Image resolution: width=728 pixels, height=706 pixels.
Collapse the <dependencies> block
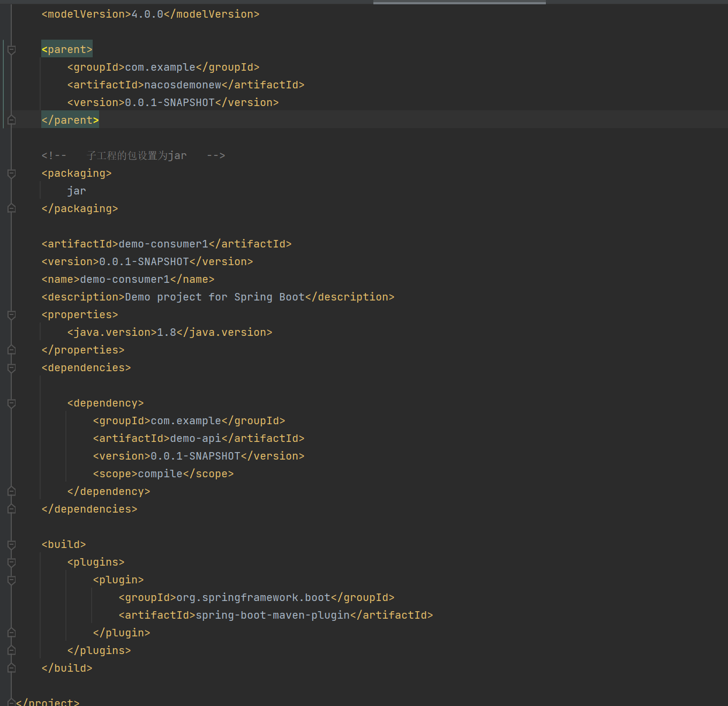click(x=11, y=368)
